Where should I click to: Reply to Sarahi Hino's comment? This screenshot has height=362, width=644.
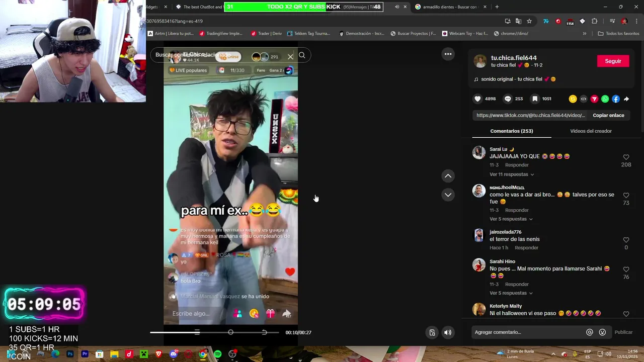point(517,285)
